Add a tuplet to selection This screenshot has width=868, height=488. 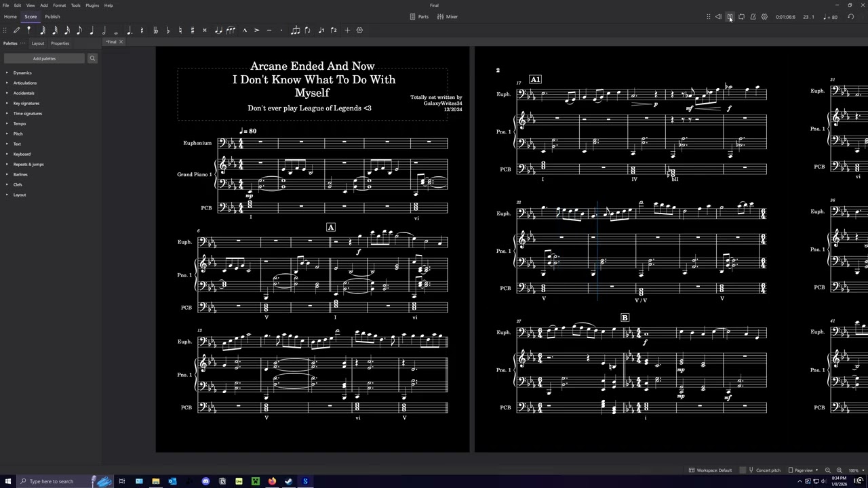click(295, 30)
